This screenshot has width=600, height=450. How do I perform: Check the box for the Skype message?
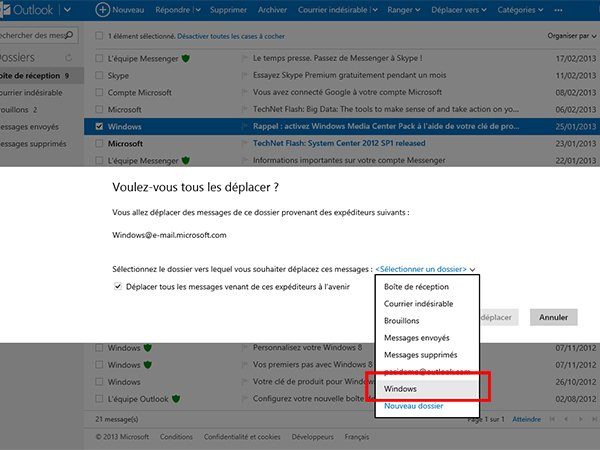point(99,75)
